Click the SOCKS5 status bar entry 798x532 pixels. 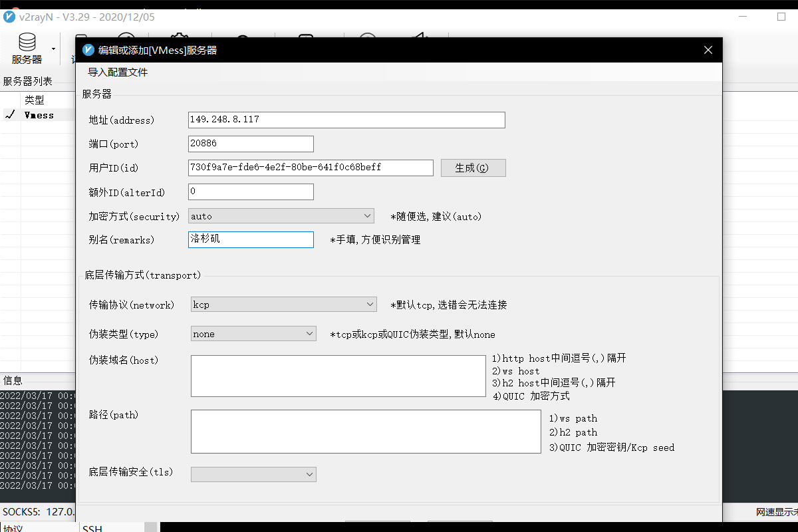(39, 512)
